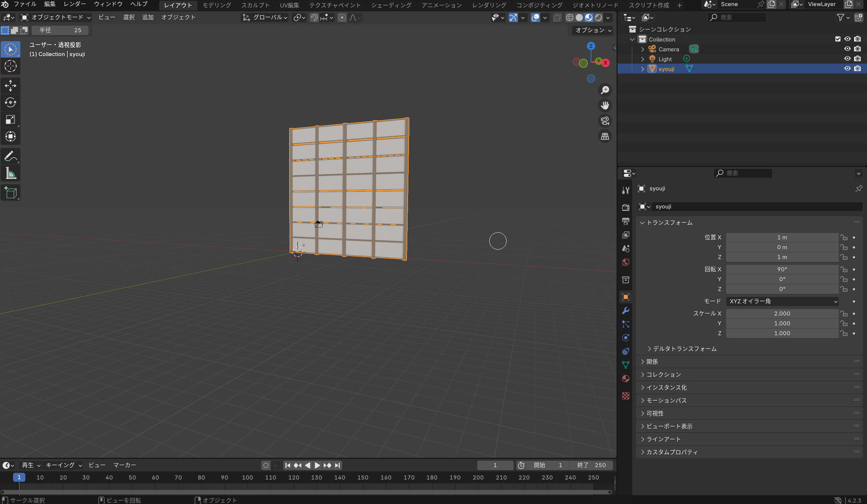Open the Object Mode dropdown
867x504 pixels.
click(x=56, y=17)
